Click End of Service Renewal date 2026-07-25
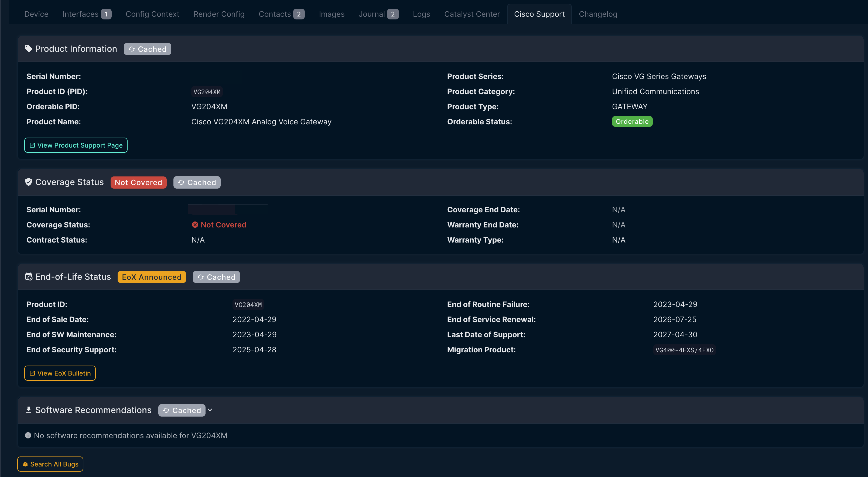The height and width of the screenshot is (477, 868). [675, 319]
